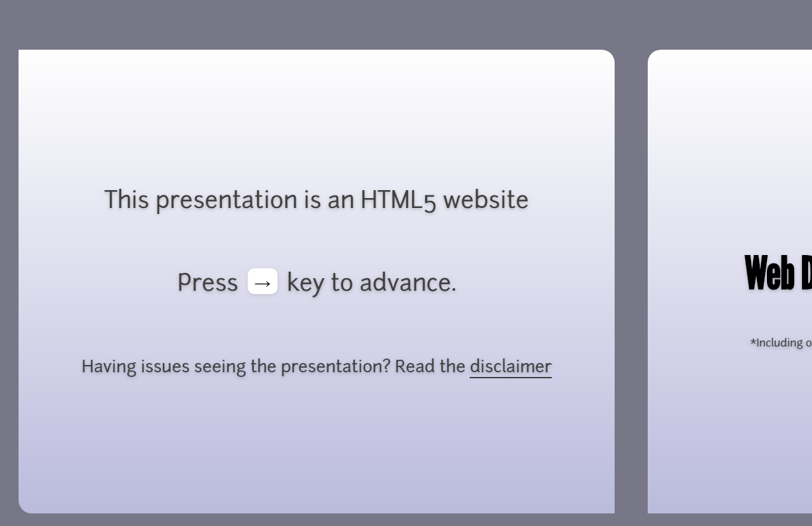Click the word 'presentation' in the top heading

(x=227, y=200)
